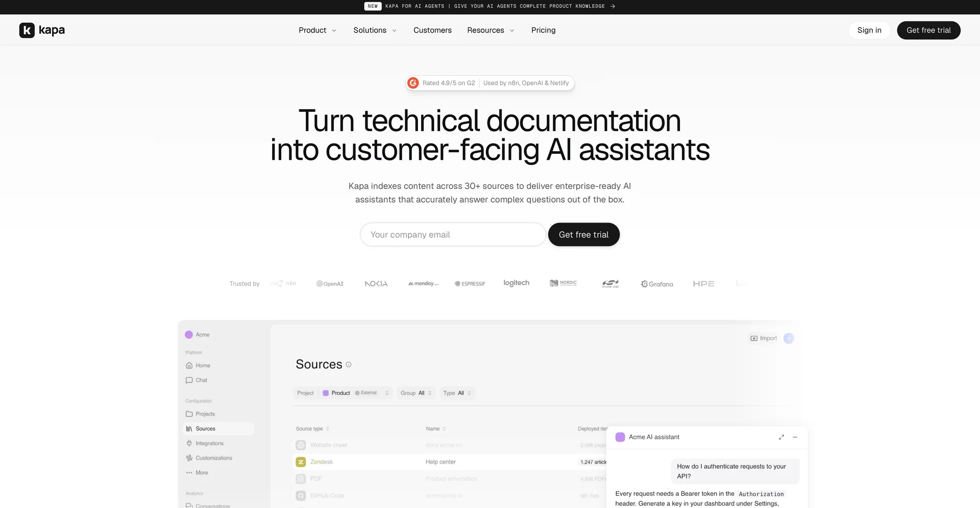Click the "Zendesk" source row label
This screenshot has width=980, height=508.
tap(322, 462)
